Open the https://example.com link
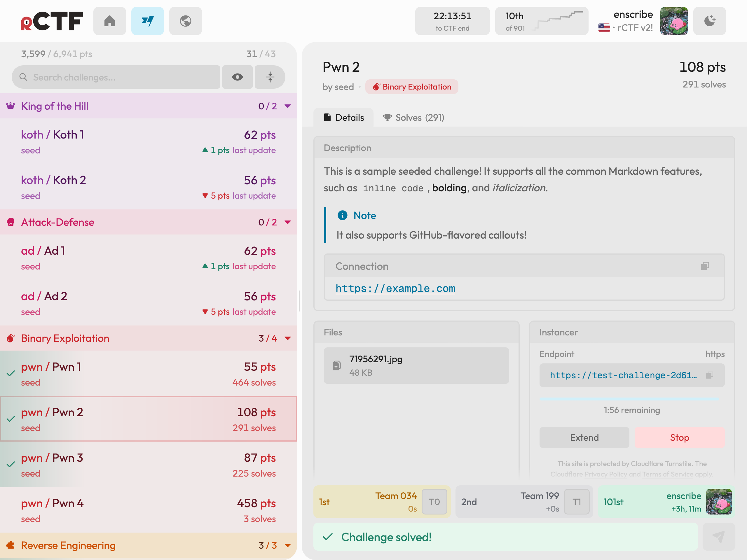 click(x=395, y=288)
